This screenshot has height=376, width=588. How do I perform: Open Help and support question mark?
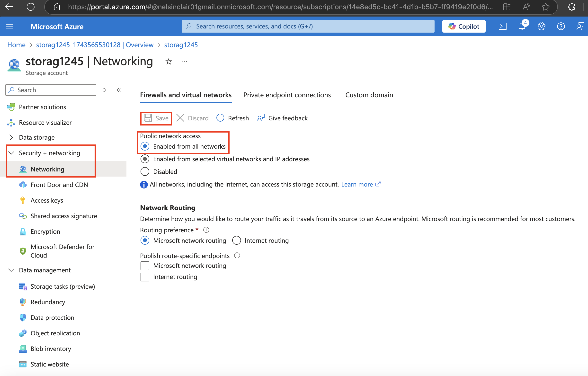click(x=561, y=26)
